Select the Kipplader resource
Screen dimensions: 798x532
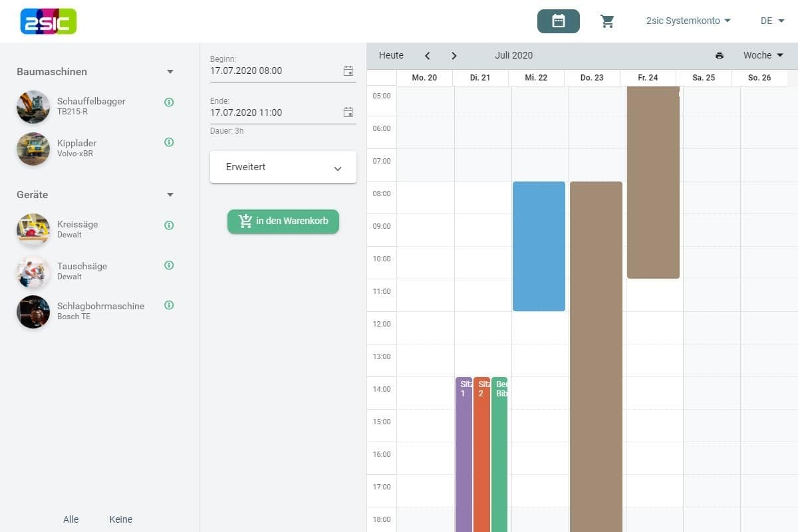[x=76, y=148]
